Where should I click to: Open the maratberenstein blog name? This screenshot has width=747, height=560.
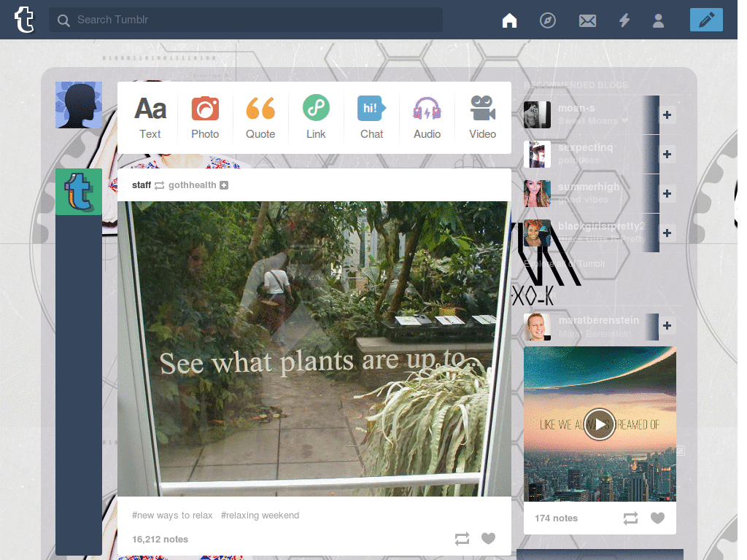click(599, 320)
